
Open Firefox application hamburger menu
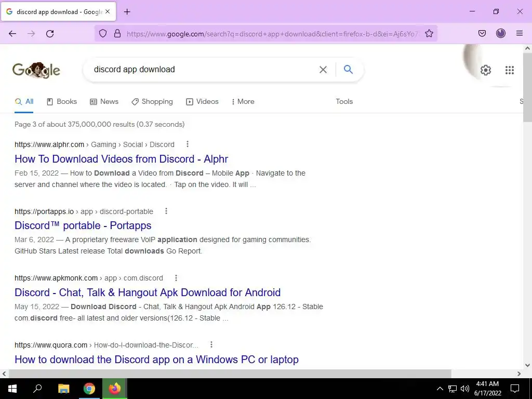(x=519, y=33)
